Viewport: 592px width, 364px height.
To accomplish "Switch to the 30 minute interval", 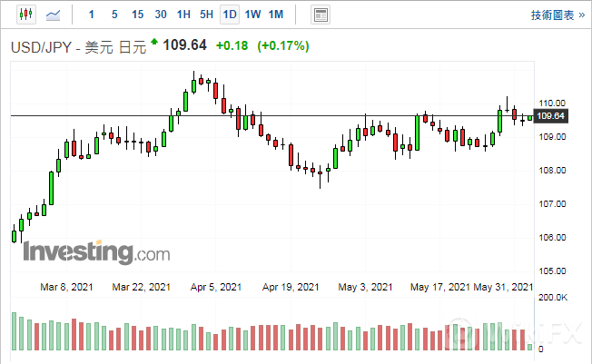I will [161, 15].
